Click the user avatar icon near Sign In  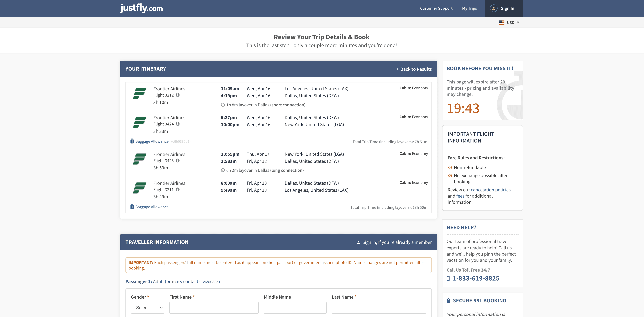(494, 8)
